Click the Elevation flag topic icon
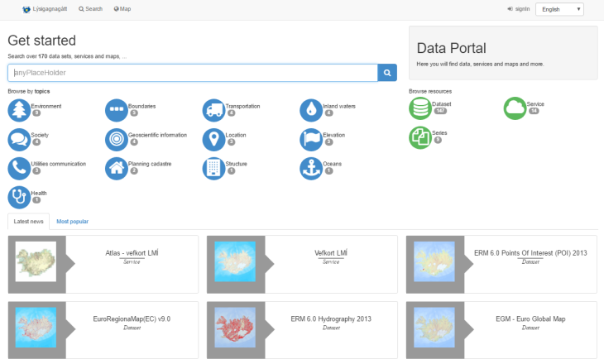The width and height of the screenshot is (604, 364). pos(311,139)
